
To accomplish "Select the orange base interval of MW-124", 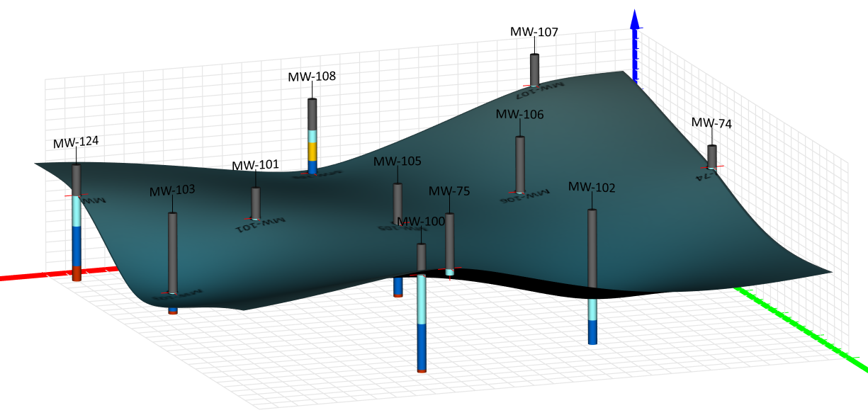I will tap(77, 273).
